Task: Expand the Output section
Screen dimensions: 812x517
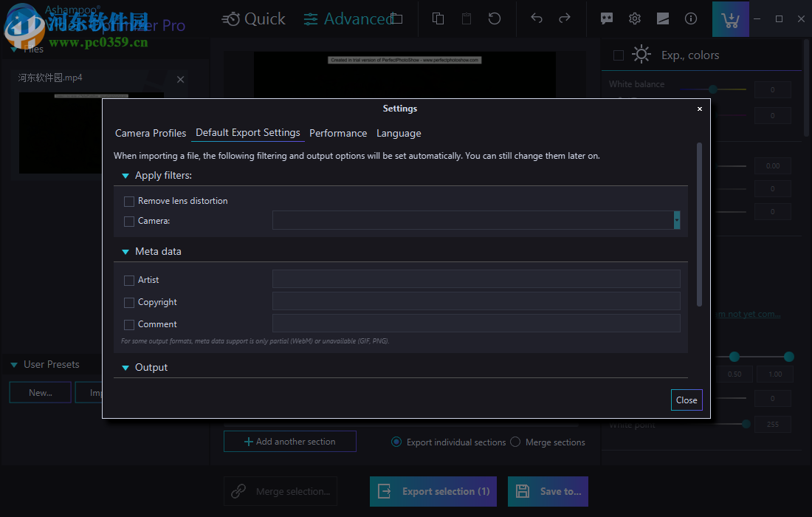Action: click(125, 367)
